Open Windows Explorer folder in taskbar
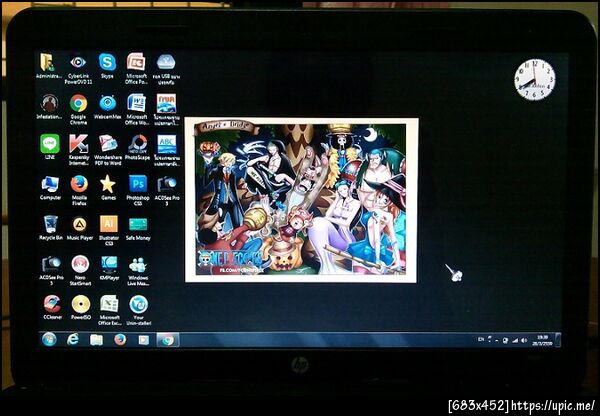The height and width of the screenshot is (416, 600). pos(96,339)
